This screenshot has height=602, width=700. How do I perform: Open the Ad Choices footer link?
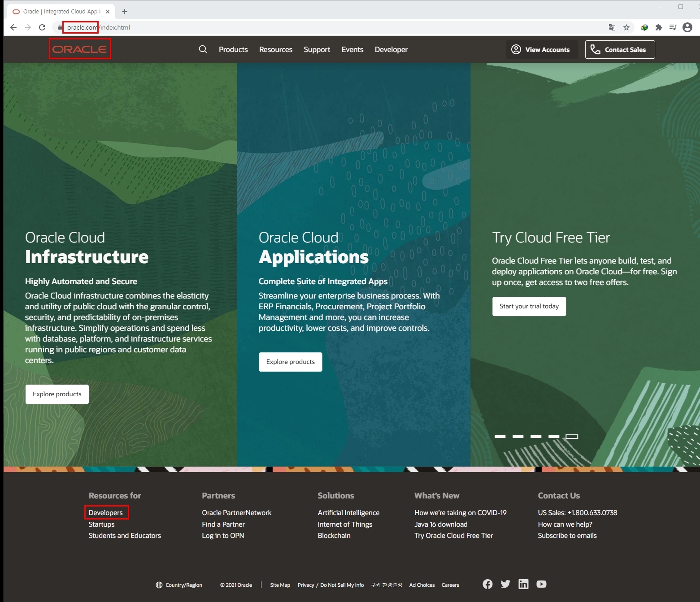point(422,585)
